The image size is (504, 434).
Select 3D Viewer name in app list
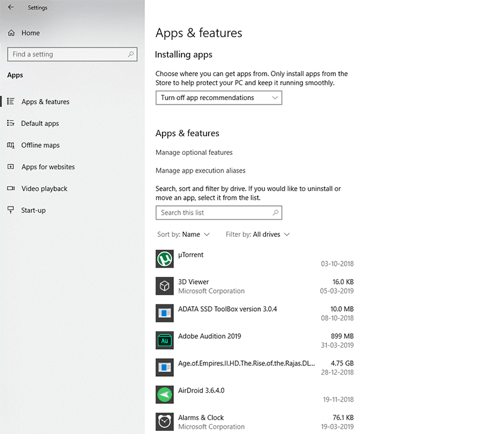(193, 282)
